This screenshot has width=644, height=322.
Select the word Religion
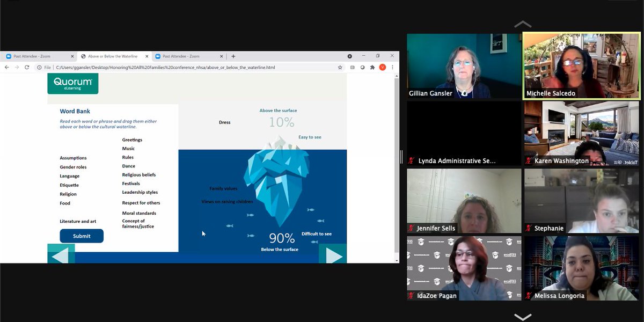68,194
